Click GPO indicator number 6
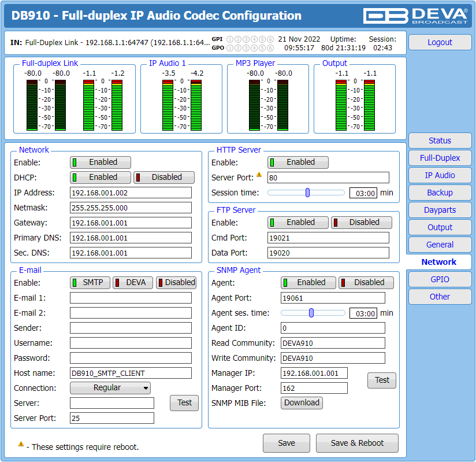This screenshot has width=476, height=462. coord(270,48)
